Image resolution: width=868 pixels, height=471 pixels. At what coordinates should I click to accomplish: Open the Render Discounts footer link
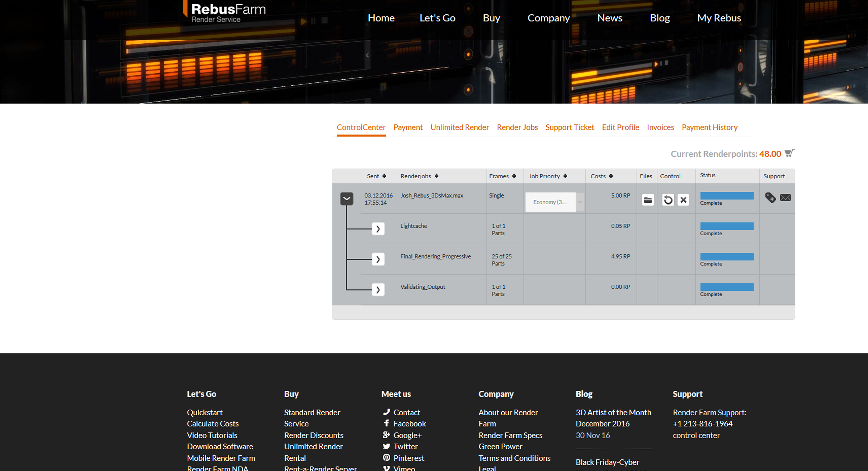click(x=314, y=435)
